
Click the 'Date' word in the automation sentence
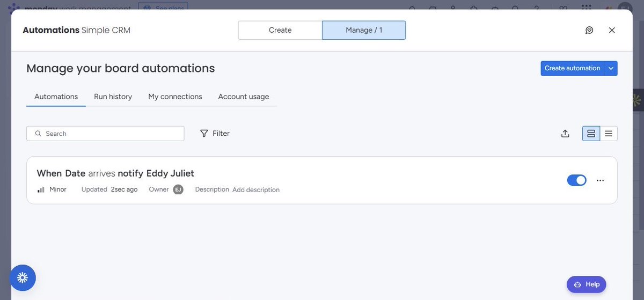click(x=75, y=173)
